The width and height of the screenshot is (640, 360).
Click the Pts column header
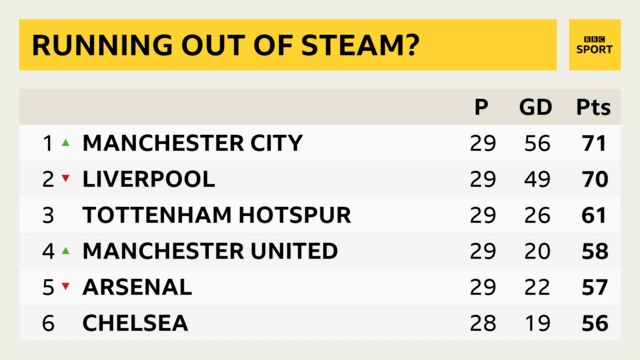[x=593, y=107]
